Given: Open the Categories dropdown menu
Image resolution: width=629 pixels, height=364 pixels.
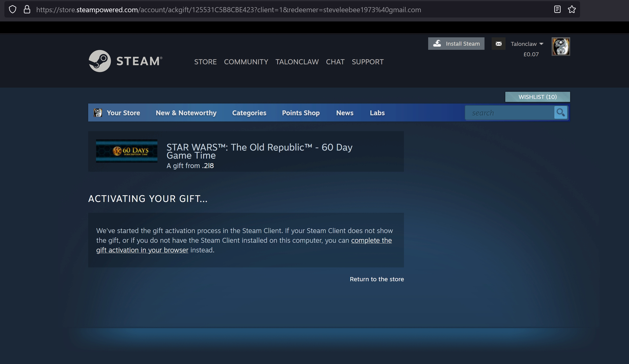Looking at the screenshot, I should point(249,113).
